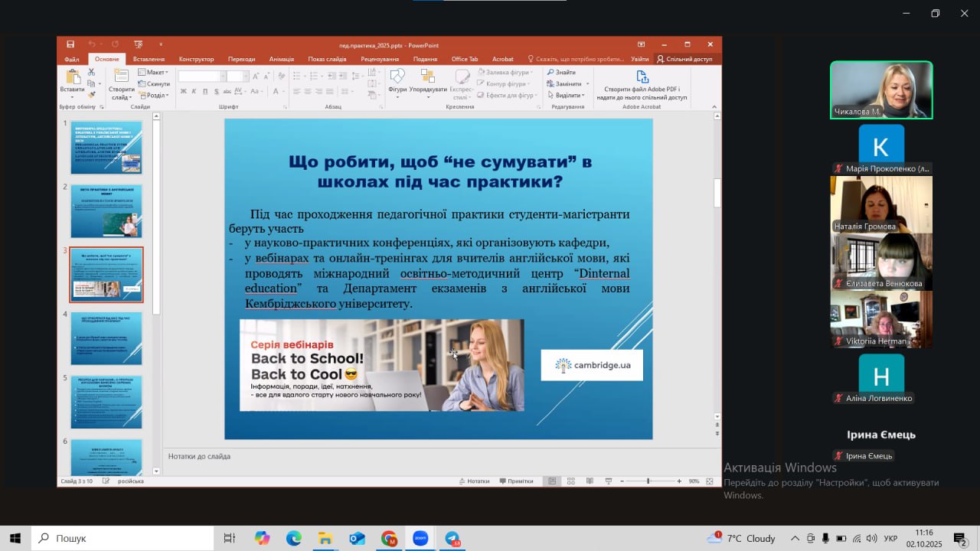Expand the Section (Розділ) dropdown
The image size is (980, 551).
click(156, 96)
